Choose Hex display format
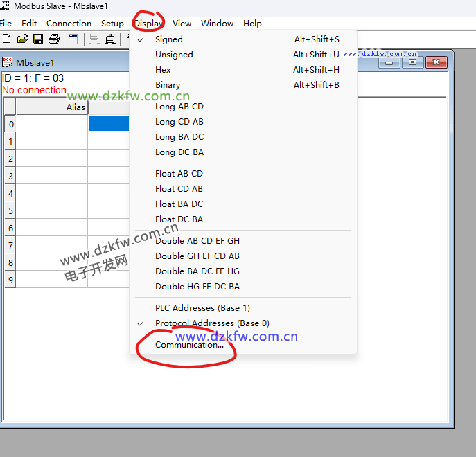 point(243,69)
